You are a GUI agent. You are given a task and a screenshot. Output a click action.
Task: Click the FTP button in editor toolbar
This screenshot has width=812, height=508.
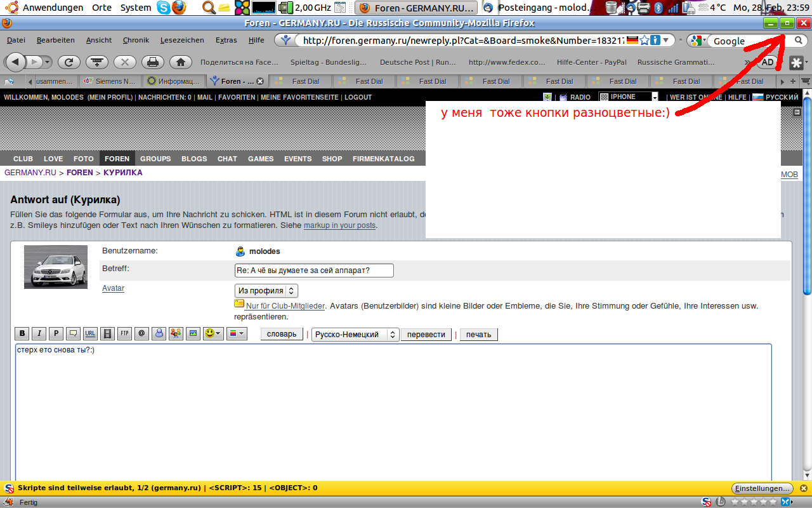tap(124, 333)
